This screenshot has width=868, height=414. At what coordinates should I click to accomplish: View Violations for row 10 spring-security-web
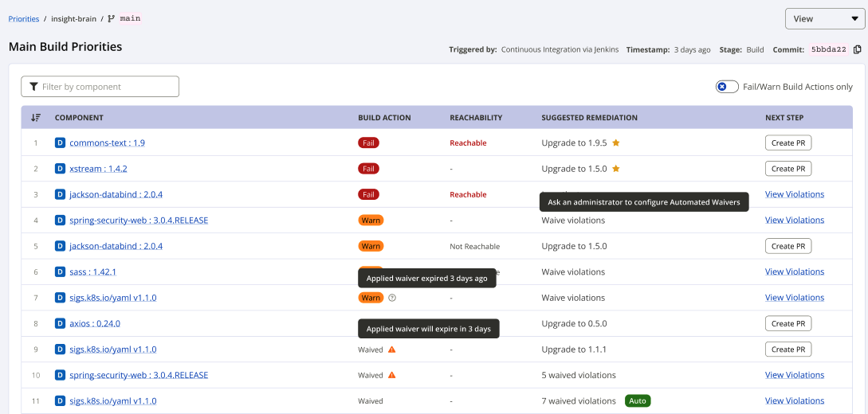[795, 375]
